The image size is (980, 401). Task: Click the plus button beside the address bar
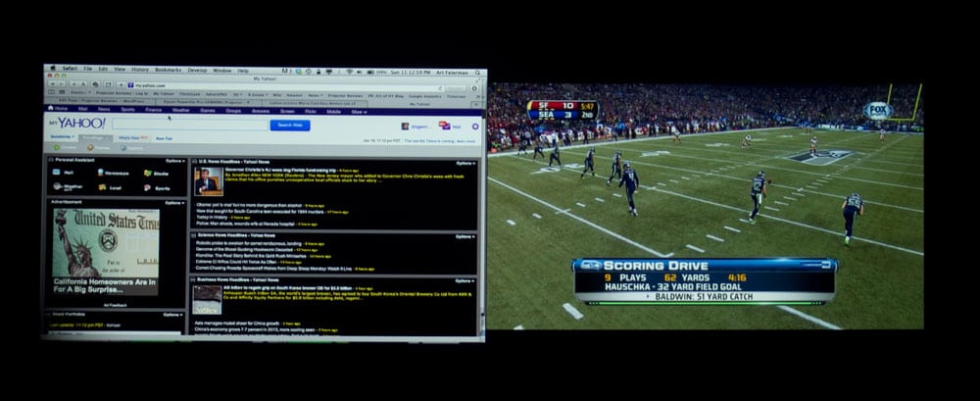click(121, 84)
